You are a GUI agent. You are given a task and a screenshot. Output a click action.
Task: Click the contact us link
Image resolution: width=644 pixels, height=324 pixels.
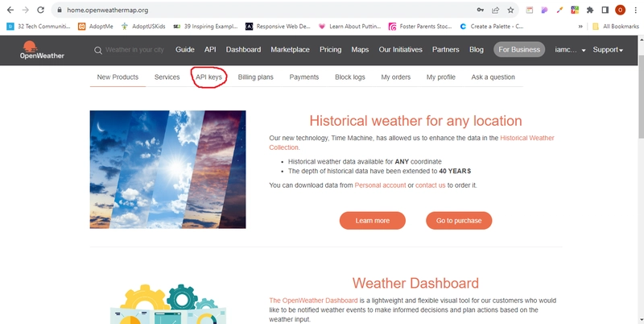431,185
